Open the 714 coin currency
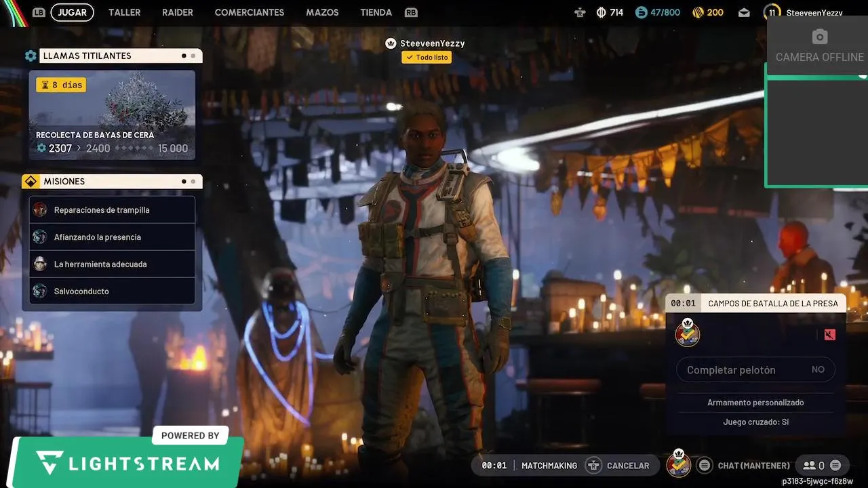Image resolution: width=868 pixels, height=488 pixels. tap(610, 12)
